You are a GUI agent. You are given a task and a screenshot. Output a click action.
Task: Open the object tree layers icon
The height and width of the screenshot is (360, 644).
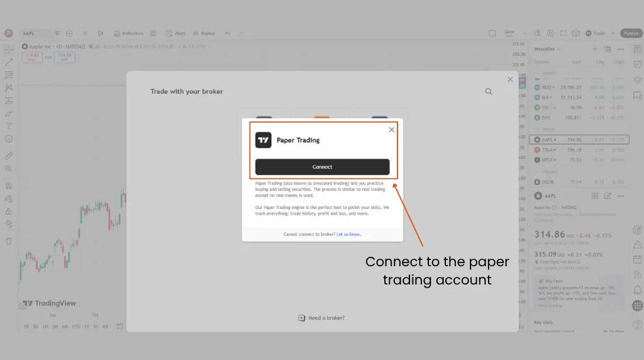click(638, 80)
